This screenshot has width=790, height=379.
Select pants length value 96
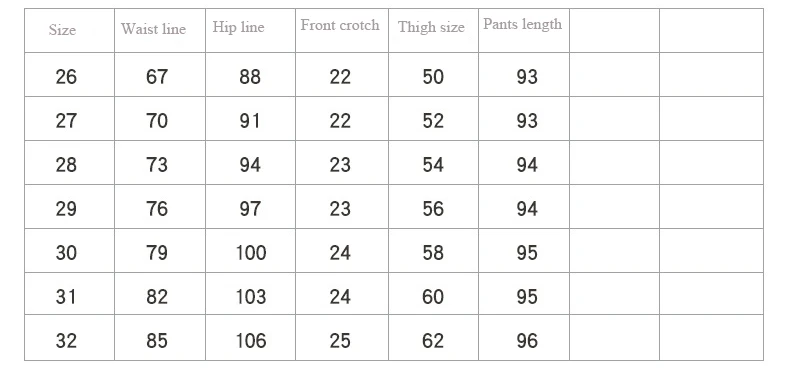[526, 341]
